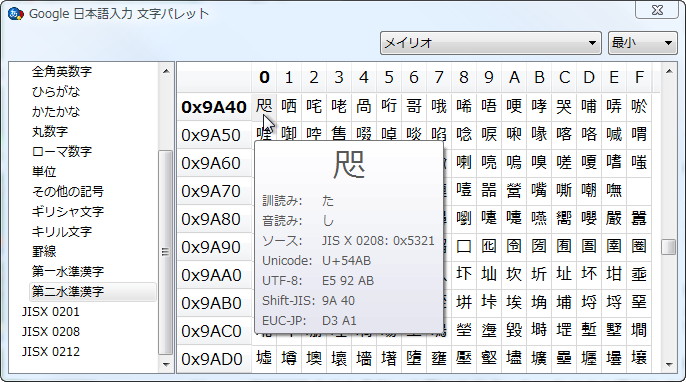
Task: Select character 哺 in row 0x9A40 column D
Action: coord(589,106)
